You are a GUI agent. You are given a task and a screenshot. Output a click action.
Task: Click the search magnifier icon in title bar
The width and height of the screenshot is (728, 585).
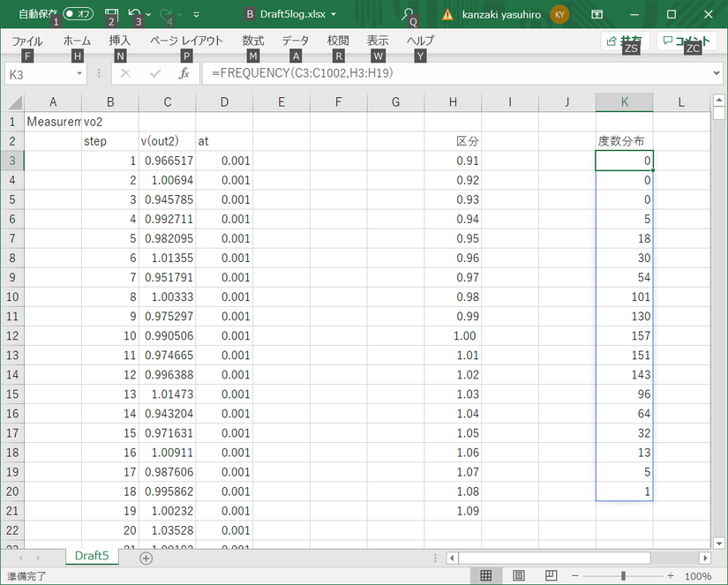point(408,14)
